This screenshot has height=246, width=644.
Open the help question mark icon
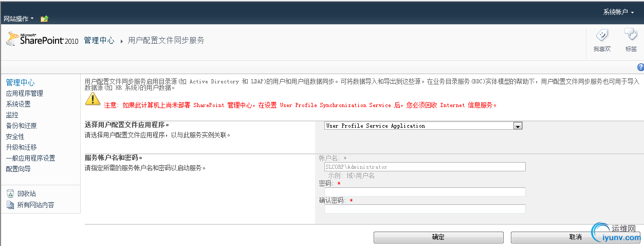(640, 67)
